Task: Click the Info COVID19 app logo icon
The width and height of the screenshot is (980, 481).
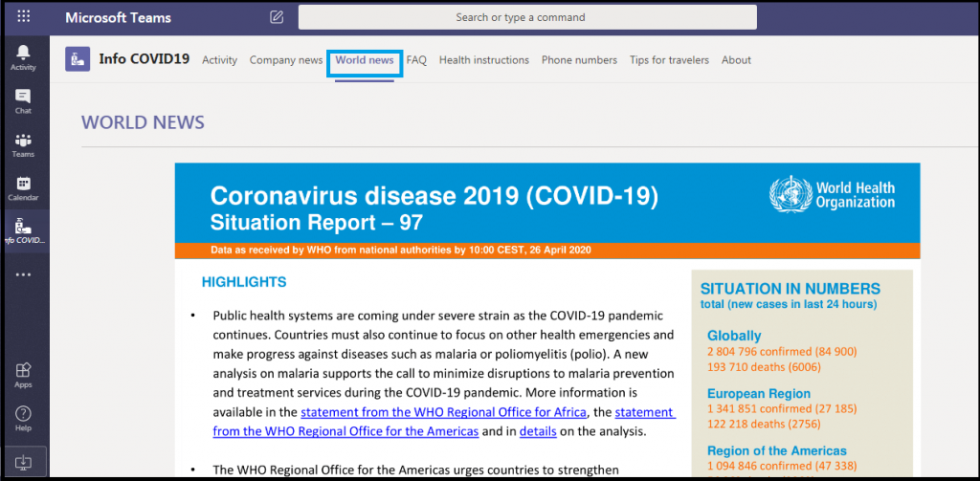Action: (x=78, y=59)
